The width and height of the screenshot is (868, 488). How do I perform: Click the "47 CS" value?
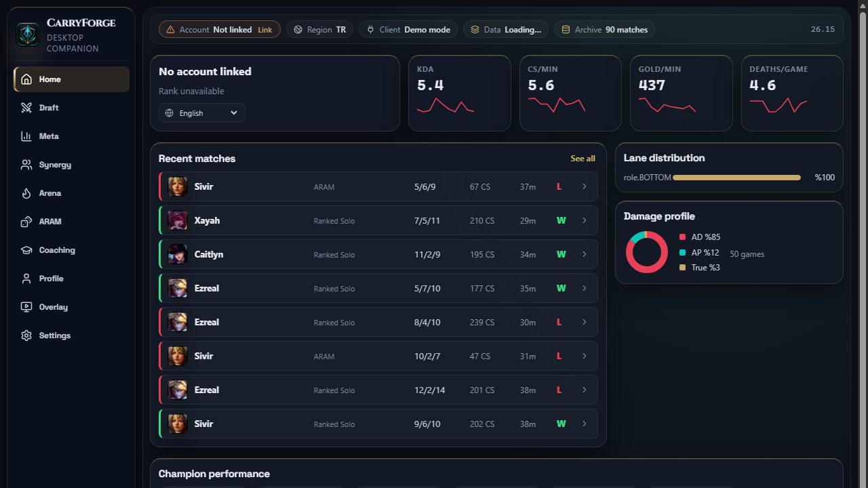tap(480, 356)
